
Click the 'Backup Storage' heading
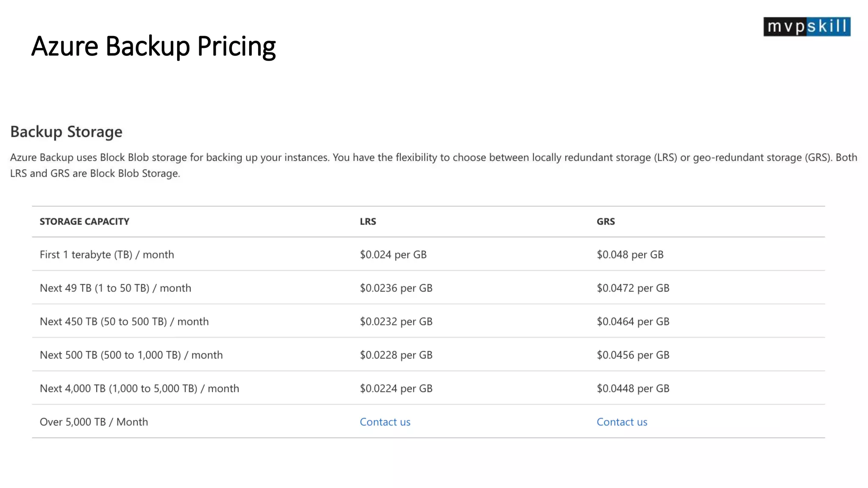(x=66, y=132)
